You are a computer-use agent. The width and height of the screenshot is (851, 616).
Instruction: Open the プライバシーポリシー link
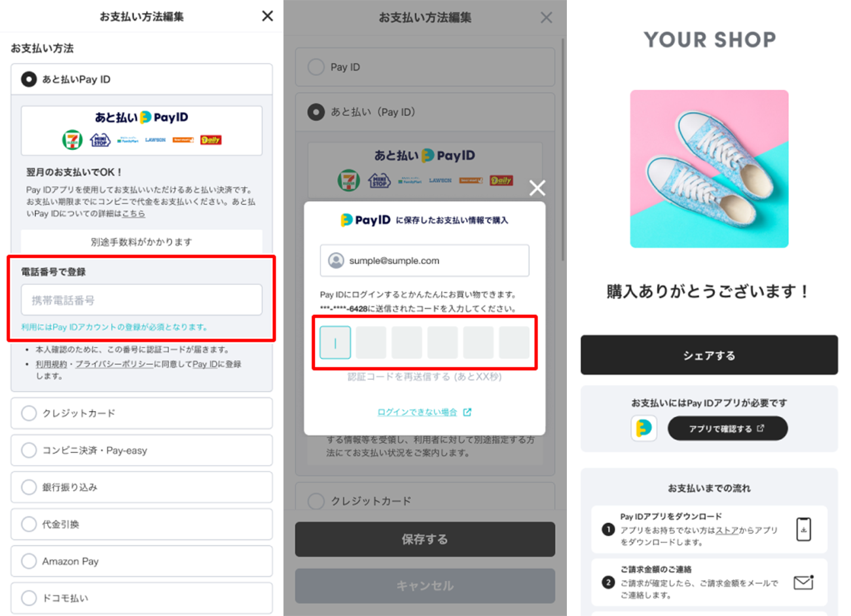click(115, 364)
